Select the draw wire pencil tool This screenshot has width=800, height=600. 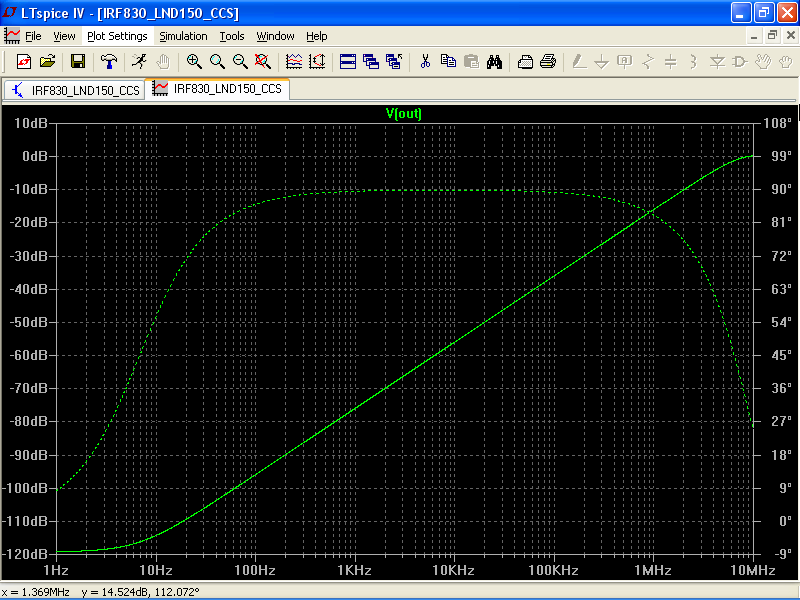(x=579, y=62)
